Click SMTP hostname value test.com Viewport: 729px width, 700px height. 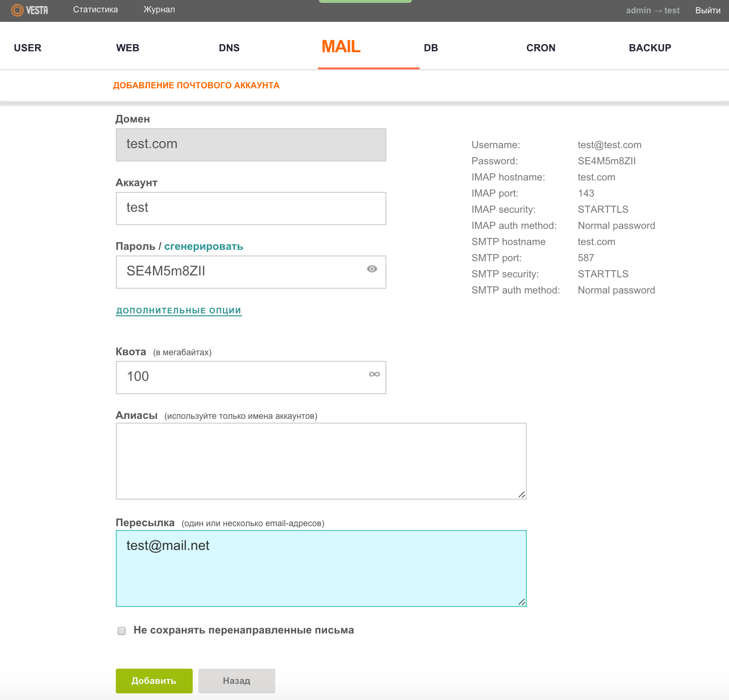(596, 242)
